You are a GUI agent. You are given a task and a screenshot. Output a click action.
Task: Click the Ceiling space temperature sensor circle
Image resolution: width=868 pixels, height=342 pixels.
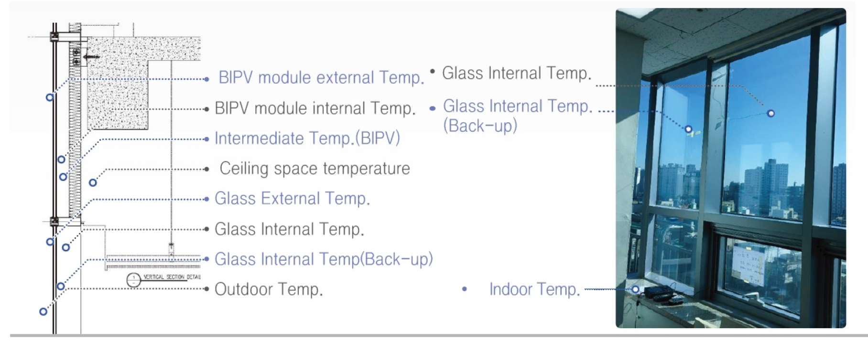(93, 182)
